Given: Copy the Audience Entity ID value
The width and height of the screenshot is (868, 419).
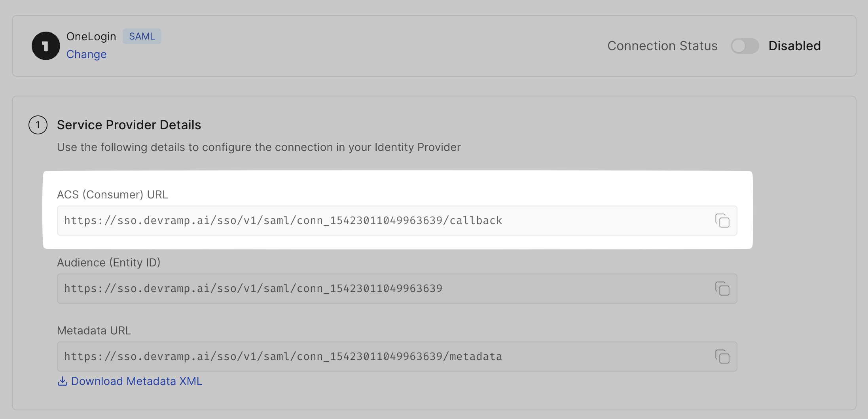Looking at the screenshot, I should tap(723, 289).
